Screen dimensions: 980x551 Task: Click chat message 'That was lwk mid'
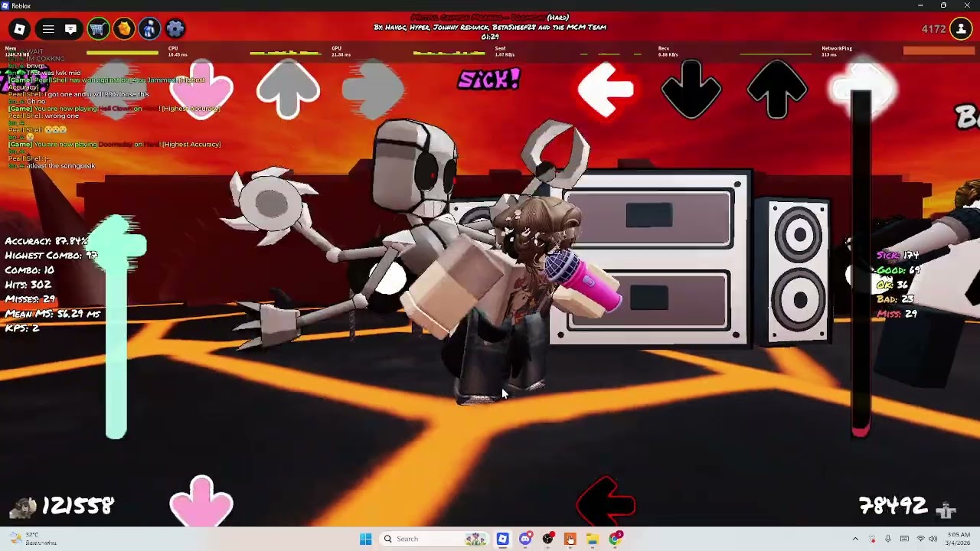click(x=53, y=73)
